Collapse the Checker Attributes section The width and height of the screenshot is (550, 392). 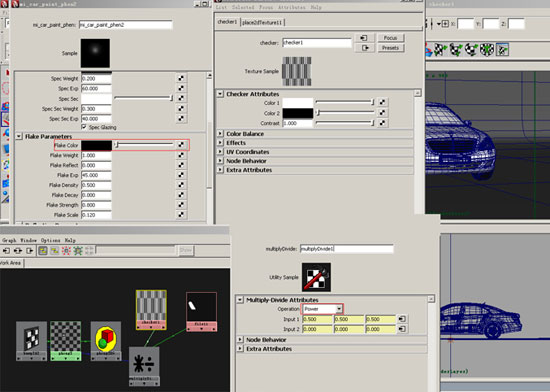[220, 94]
